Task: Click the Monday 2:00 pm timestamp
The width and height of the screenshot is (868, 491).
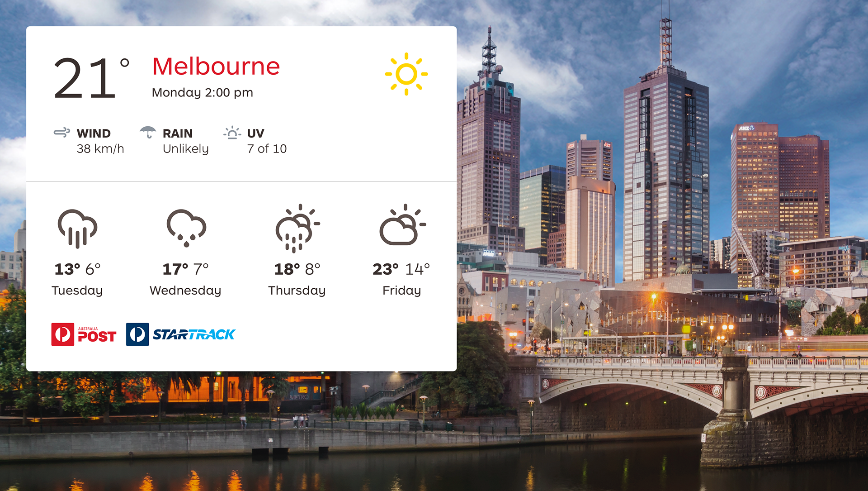Action: pyautogui.click(x=203, y=93)
